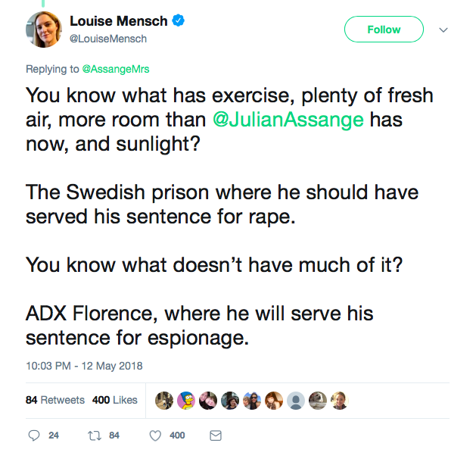Click the reply speech bubble icon
Image resolution: width=476 pixels, height=462 pixels.
[x=34, y=435]
